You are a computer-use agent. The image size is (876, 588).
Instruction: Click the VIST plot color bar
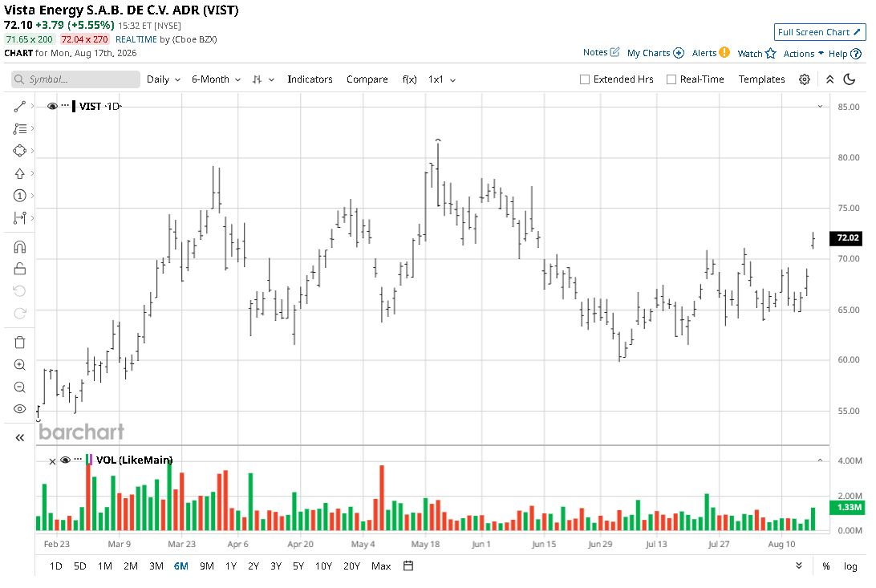74,106
